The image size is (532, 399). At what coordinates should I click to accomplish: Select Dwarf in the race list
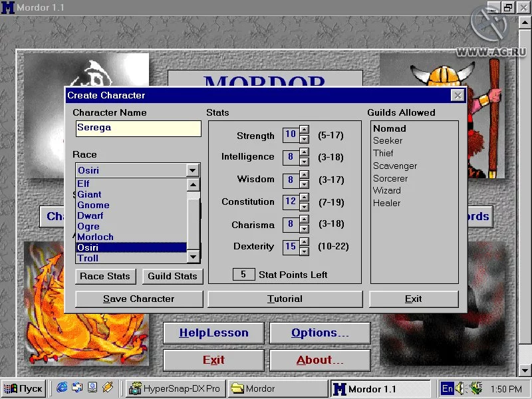pos(131,215)
